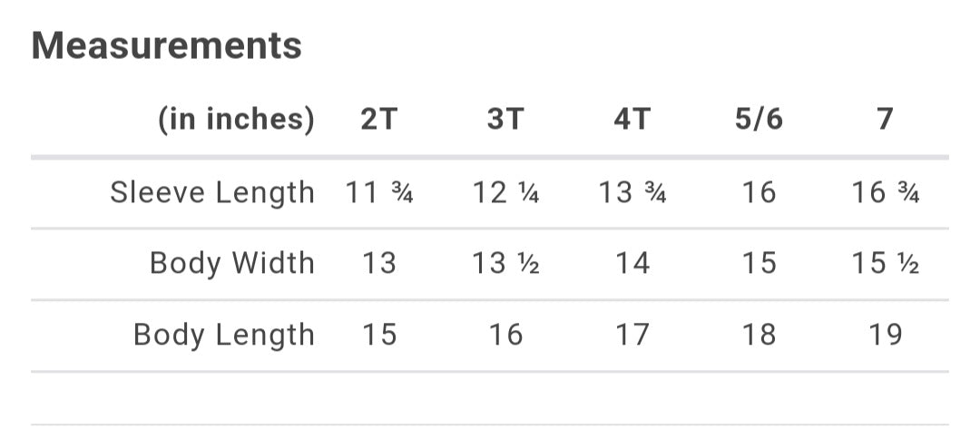Click the 7 size column header

click(885, 119)
